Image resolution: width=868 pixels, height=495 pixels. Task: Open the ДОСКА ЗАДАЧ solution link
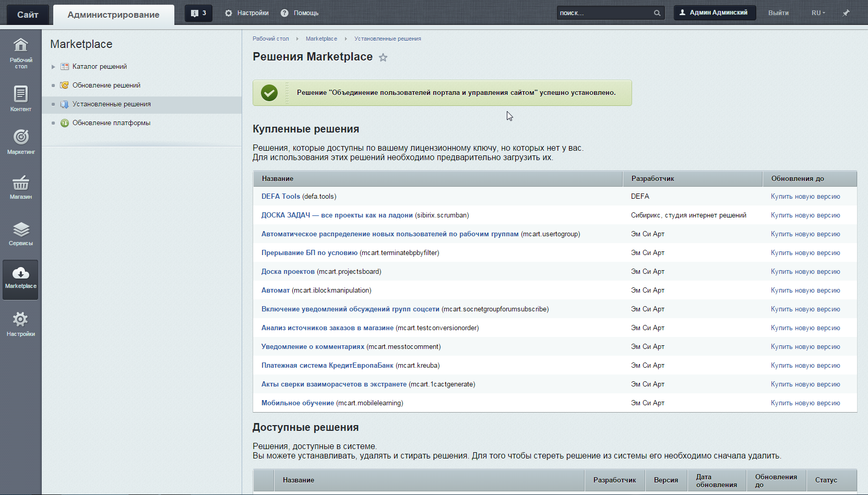[337, 215]
